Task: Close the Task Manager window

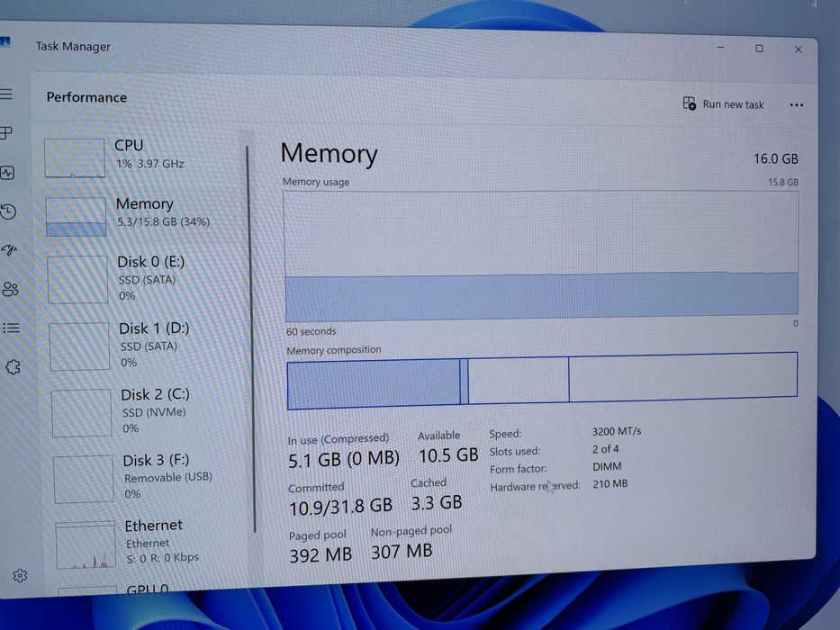Action: [799, 49]
